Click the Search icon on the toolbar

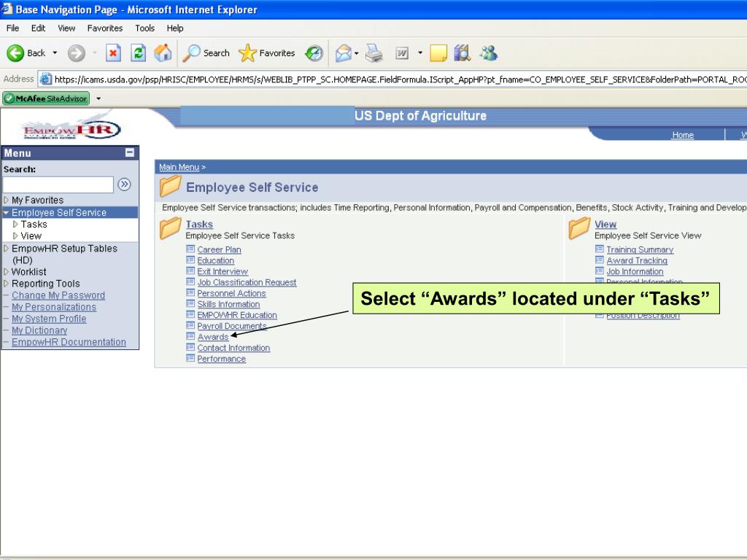(x=206, y=52)
